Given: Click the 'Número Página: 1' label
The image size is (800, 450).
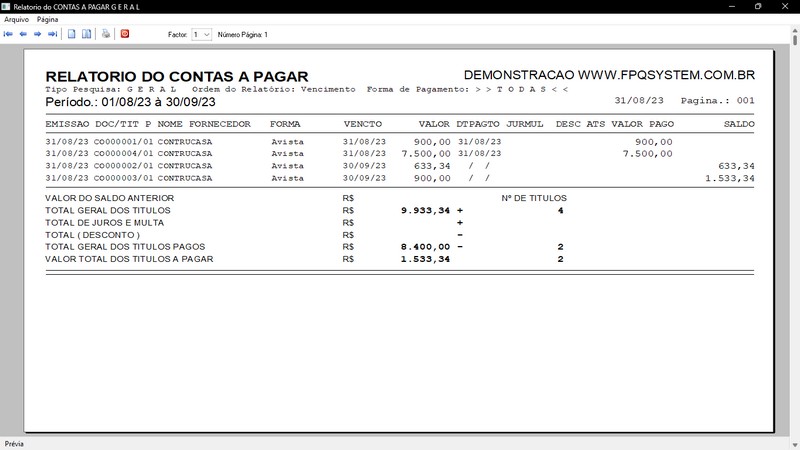Looking at the screenshot, I should click(243, 35).
